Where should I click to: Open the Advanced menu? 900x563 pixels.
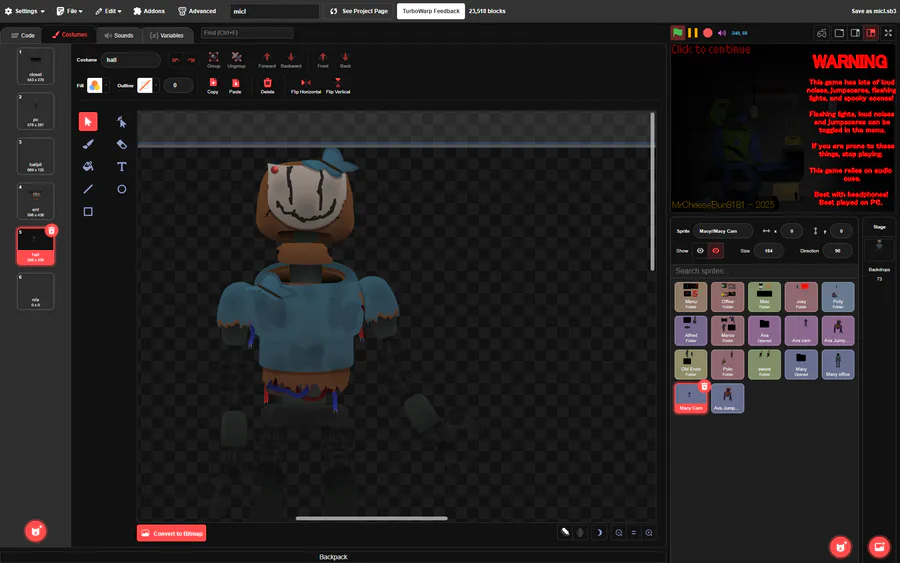pos(197,11)
